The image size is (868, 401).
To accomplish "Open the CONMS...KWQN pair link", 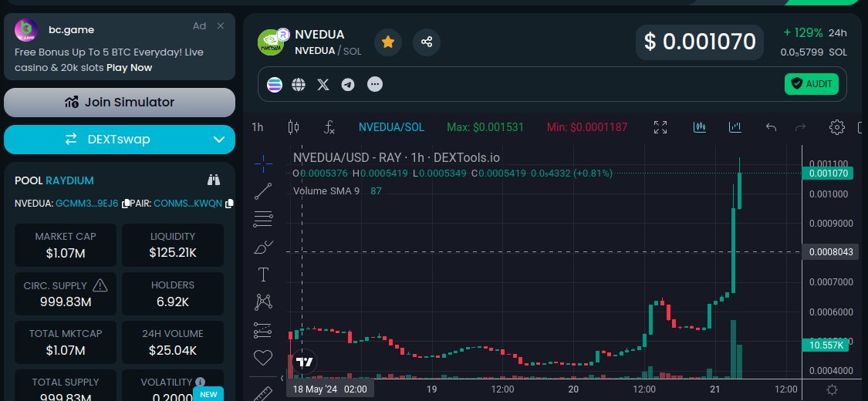I will pyautogui.click(x=187, y=204).
